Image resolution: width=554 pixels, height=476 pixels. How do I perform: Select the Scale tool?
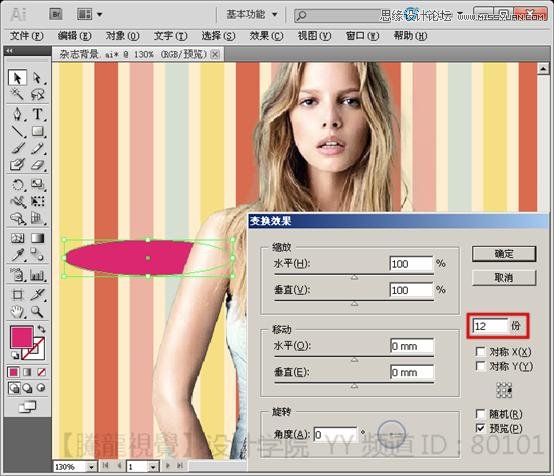click(37, 185)
